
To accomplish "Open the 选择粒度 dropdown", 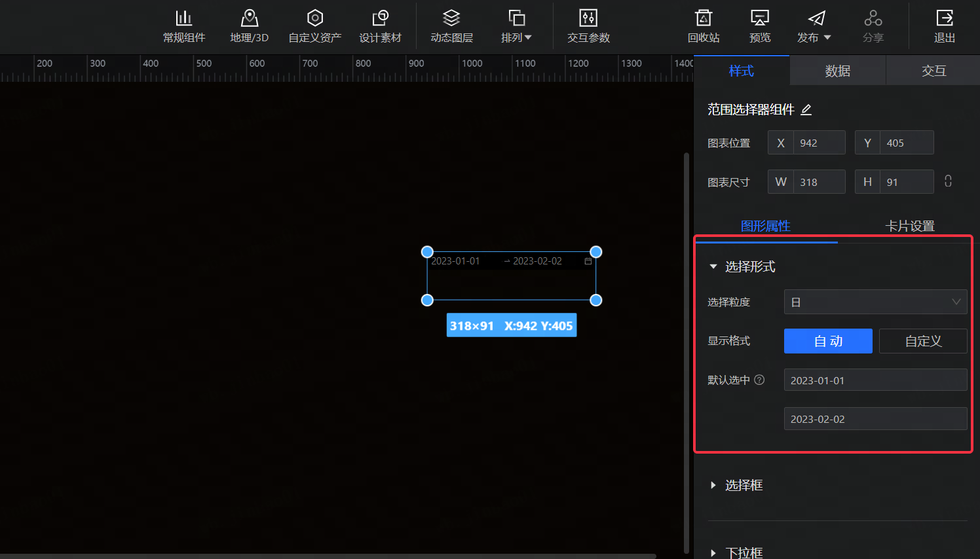I will (x=875, y=302).
